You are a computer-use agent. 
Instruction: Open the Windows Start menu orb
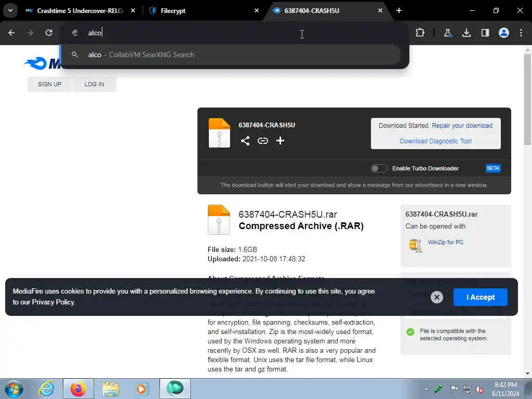[x=14, y=389]
